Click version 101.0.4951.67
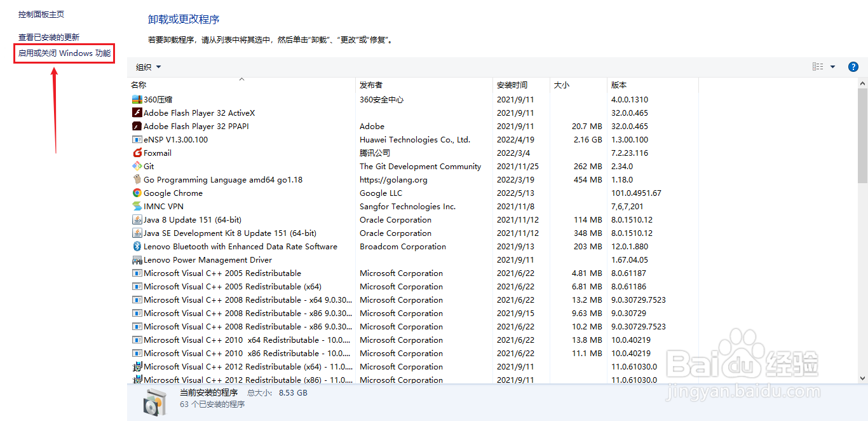Screen dimensions: 868x421 (x=636, y=193)
